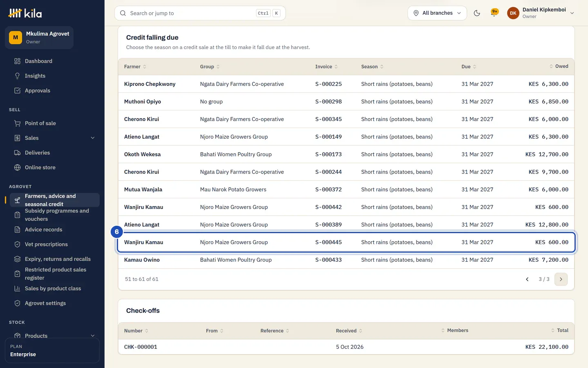Image resolution: width=588 pixels, height=368 pixels.
Task: Click the Vet prescriptions shield icon
Action: pyautogui.click(x=17, y=245)
